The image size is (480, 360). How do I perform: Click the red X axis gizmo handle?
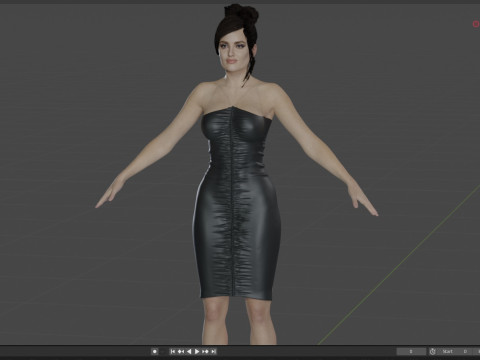click(476, 24)
